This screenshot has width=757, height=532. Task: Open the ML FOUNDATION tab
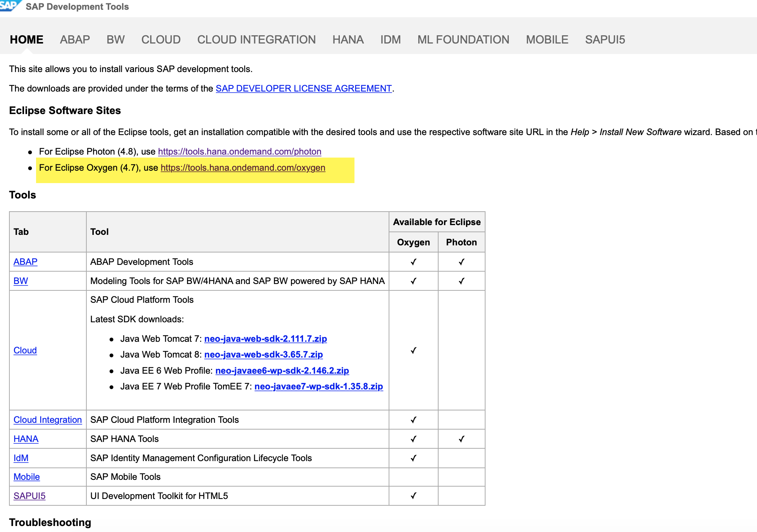pos(463,39)
